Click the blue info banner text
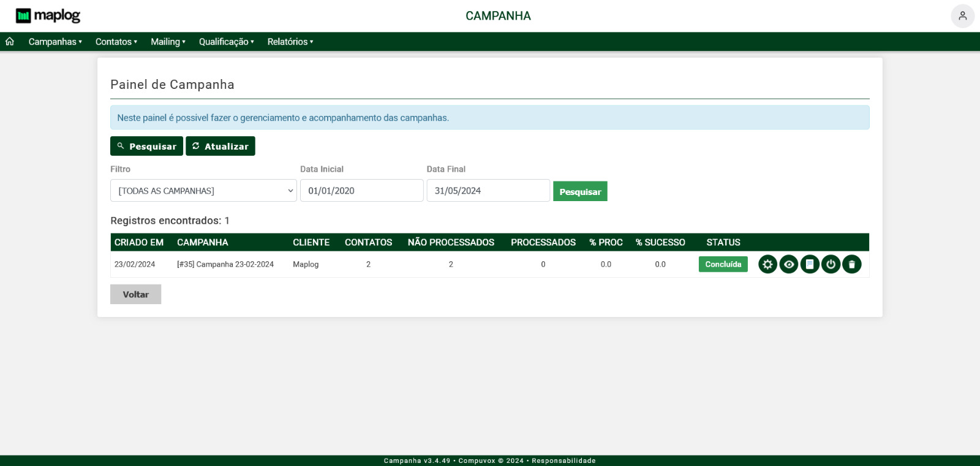Image resolution: width=980 pixels, height=466 pixels. click(283, 118)
